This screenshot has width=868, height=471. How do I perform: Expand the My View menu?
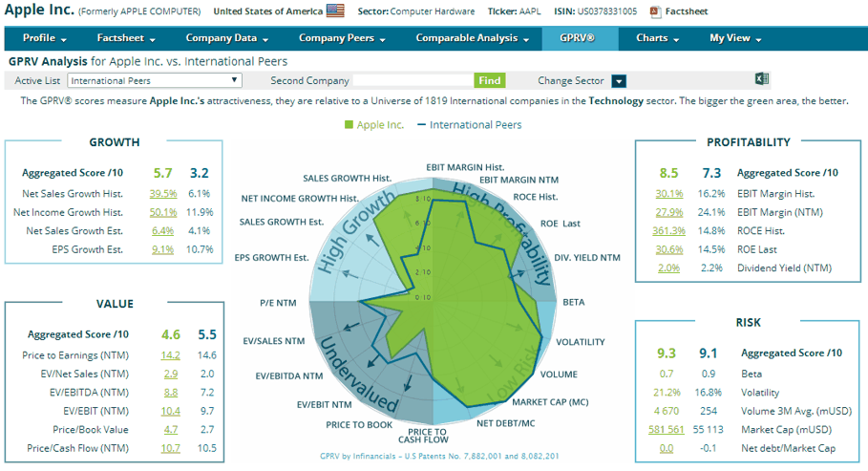pyautogui.click(x=735, y=38)
